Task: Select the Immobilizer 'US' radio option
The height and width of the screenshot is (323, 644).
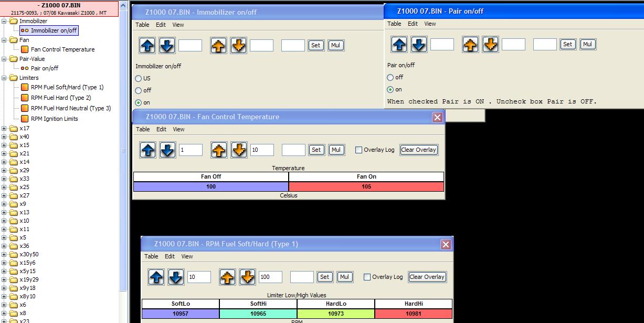Action: 139,78
